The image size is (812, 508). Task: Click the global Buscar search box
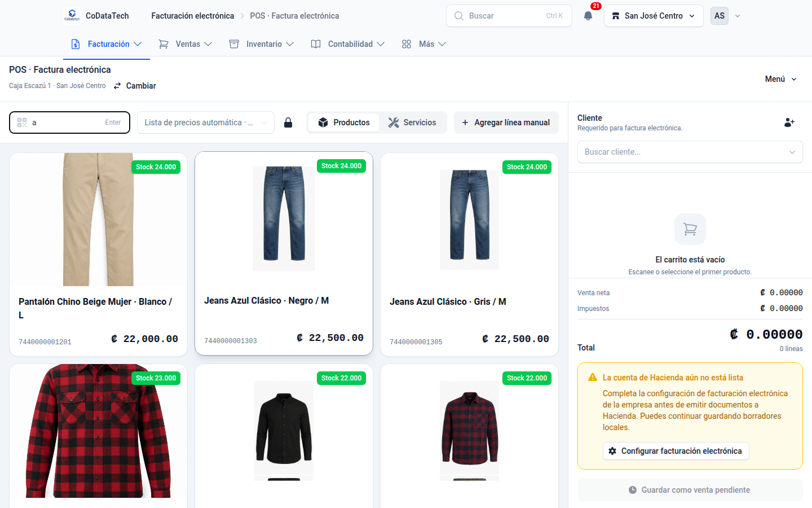[509, 16]
